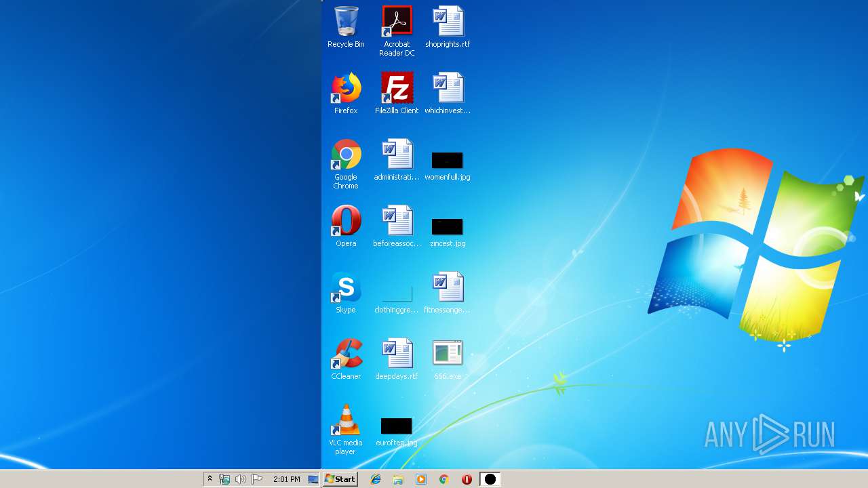Click the Show desktop tray button
Image resolution: width=868 pixels, height=488 pixels.
pyautogui.click(x=313, y=479)
